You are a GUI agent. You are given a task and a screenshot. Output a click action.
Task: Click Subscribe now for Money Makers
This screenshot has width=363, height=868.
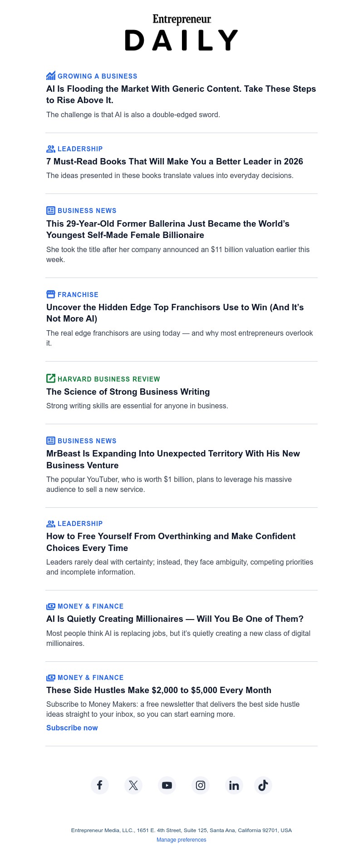pyautogui.click(x=72, y=728)
